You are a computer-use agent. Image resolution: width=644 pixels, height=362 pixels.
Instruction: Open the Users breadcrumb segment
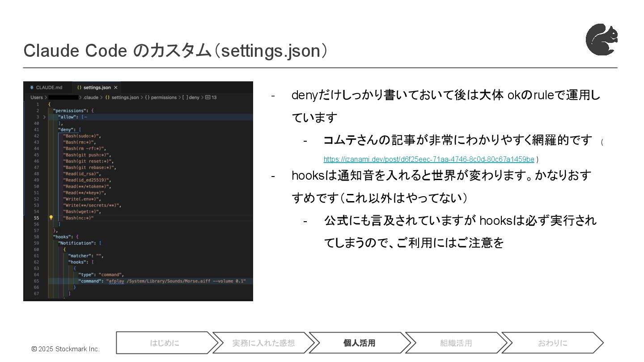[x=37, y=97]
